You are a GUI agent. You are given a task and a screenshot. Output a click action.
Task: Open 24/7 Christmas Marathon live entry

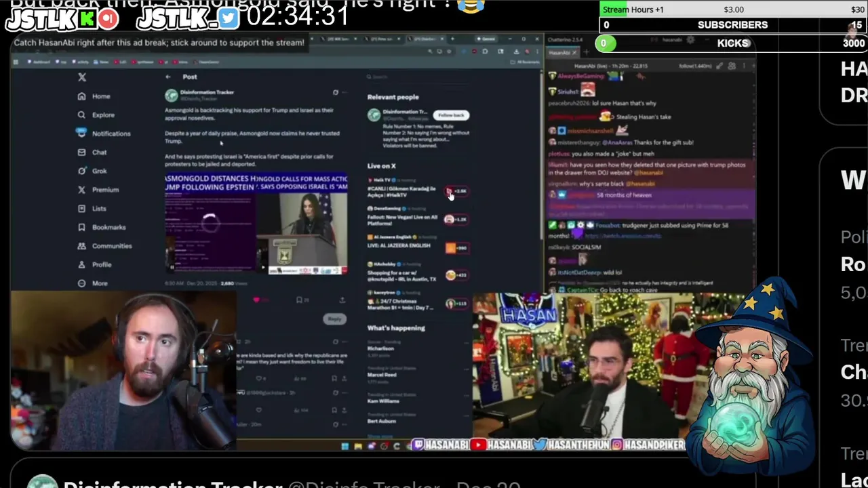pyautogui.click(x=417, y=300)
